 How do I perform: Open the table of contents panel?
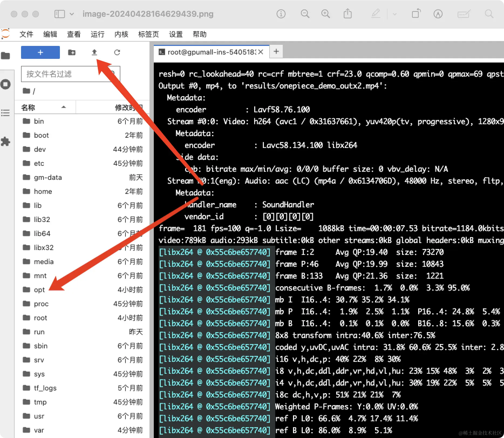pyautogui.click(x=5, y=113)
